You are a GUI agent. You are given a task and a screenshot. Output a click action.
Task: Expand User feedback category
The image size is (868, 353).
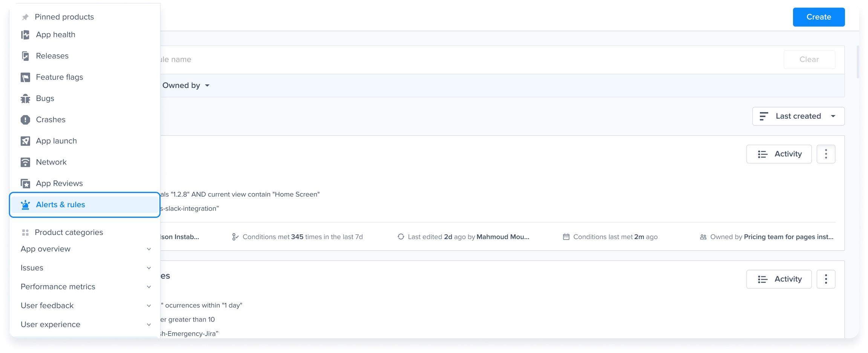click(x=85, y=306)
